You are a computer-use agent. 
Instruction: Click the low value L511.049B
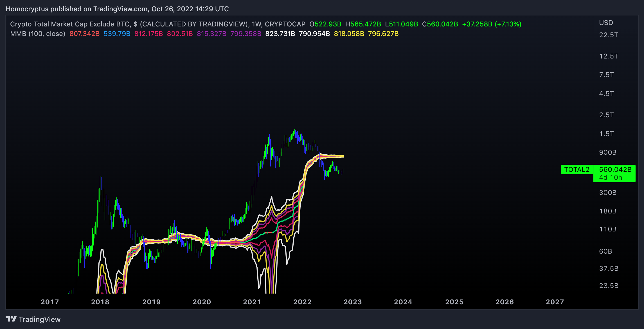[402, 24]
